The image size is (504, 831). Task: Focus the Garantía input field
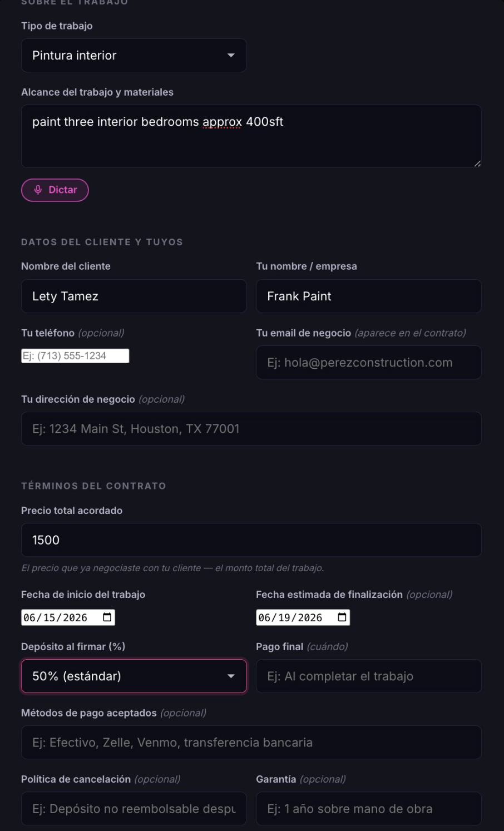pos(369,808)
